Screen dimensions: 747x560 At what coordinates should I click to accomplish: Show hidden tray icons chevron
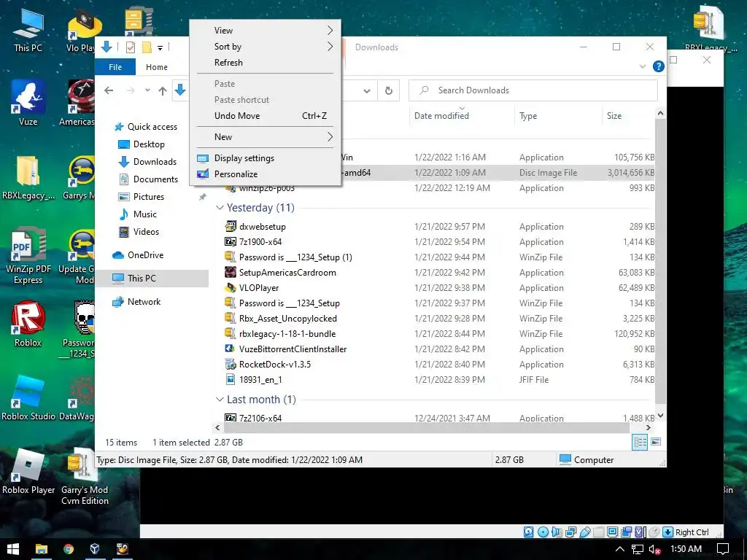coord(619,549)
